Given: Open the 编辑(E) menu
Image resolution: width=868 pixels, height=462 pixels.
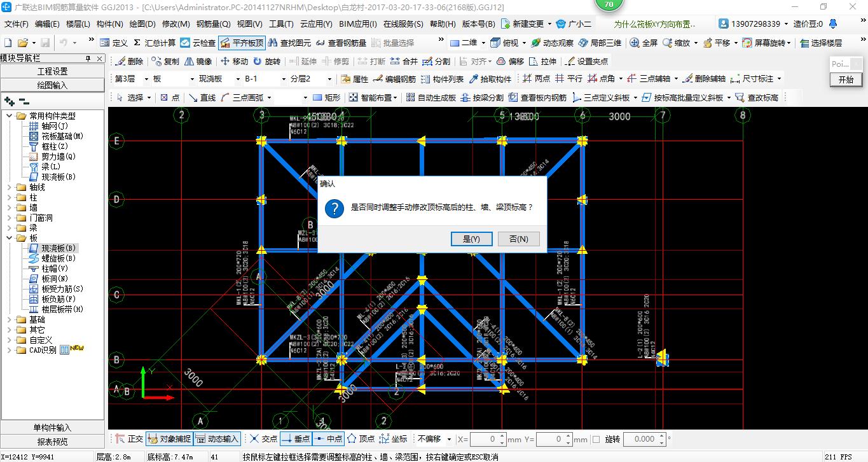Looking at the screenshot, I should 47,24.
